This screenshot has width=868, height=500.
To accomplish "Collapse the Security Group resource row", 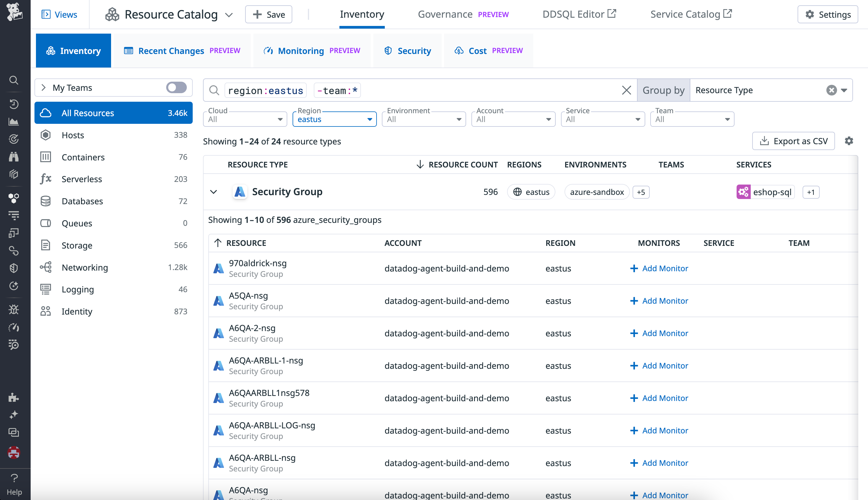I will tap(214, 192).
